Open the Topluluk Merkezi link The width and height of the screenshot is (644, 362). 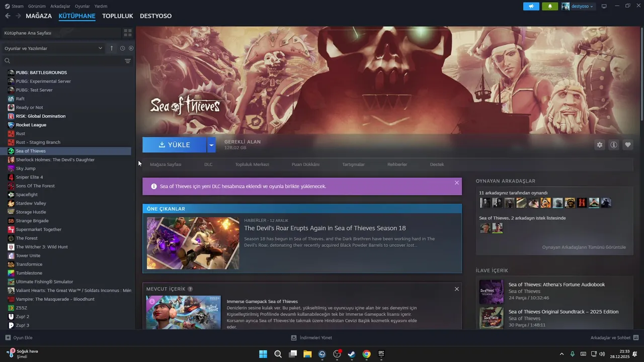(252, 164)
